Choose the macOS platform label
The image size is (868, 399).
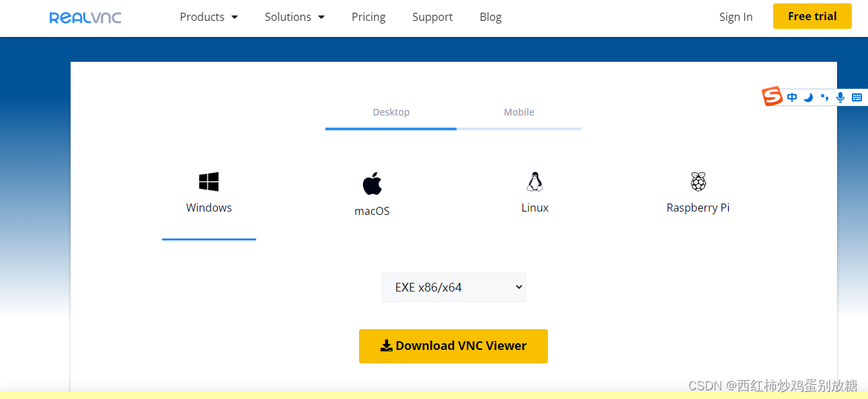point(372,211)
